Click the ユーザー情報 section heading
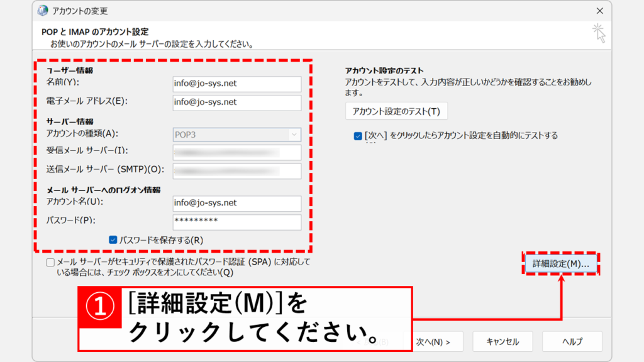Screen dimensions: 644x362 coord(70,70)
